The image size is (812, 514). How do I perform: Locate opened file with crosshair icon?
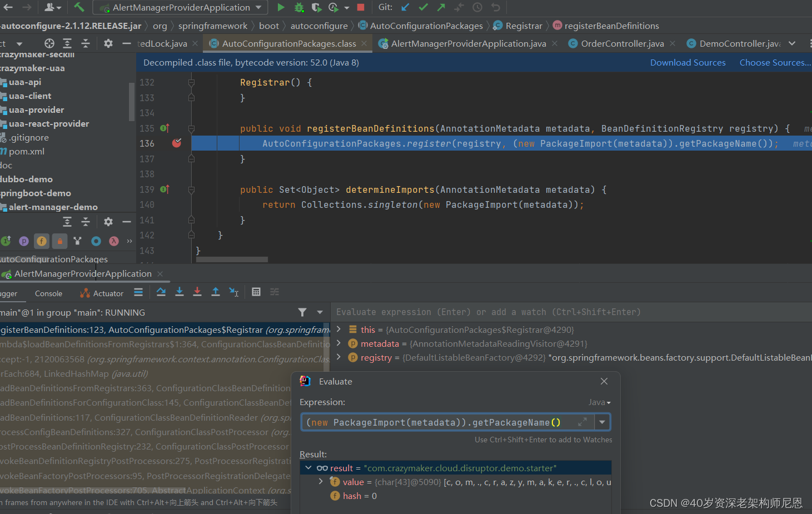[49, 43]
